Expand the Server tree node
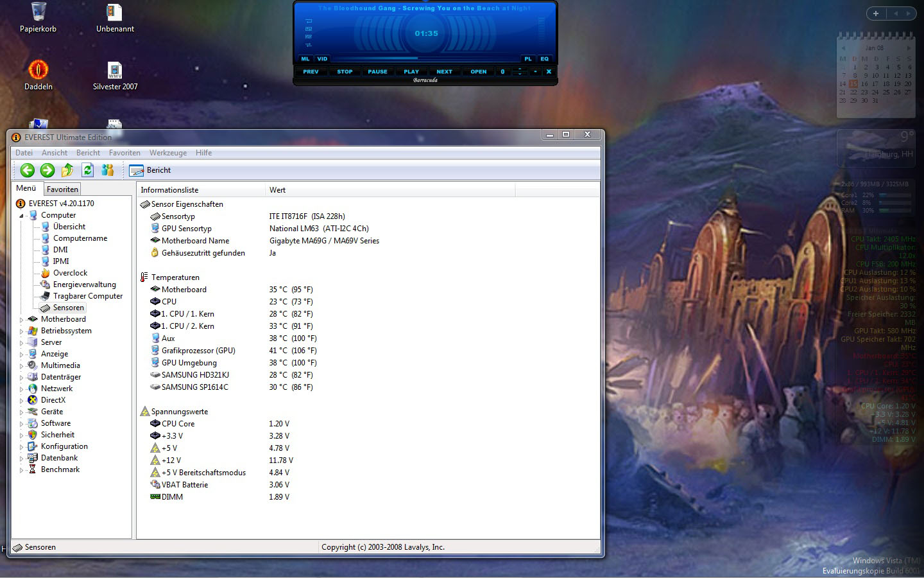Viewport: 924px width, 578px height. pyautogui.click(x=21, y=343)
